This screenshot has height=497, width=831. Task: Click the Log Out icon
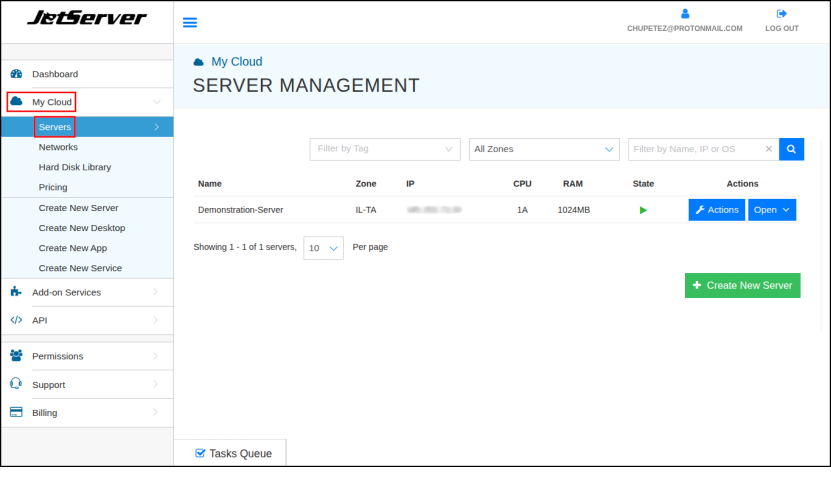781,14
